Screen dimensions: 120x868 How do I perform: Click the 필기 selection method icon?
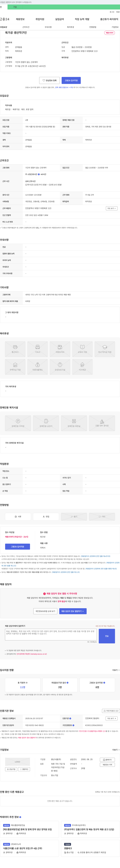tap(74, 517)
